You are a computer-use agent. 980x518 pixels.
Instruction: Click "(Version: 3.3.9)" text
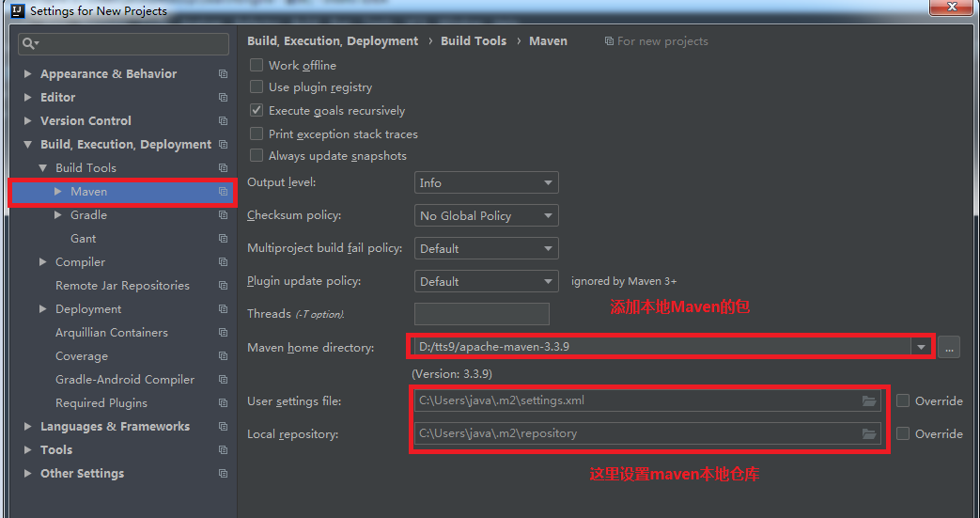(x=452, y=374)
